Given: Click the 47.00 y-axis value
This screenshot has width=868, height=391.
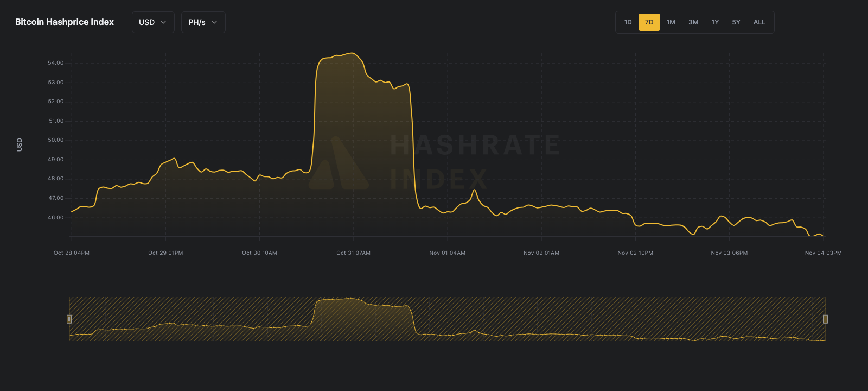Looking at the screenshot, I should pyautogui.click(x=56, y=198).
